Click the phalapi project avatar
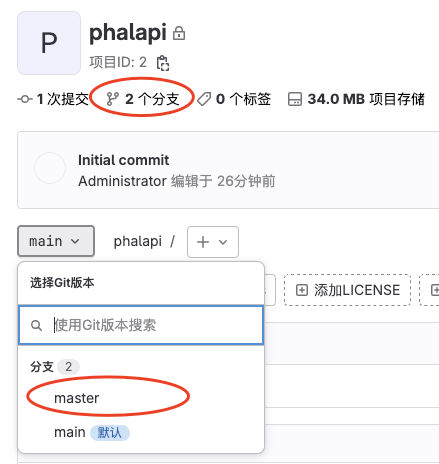 click(x=49, y=43)
